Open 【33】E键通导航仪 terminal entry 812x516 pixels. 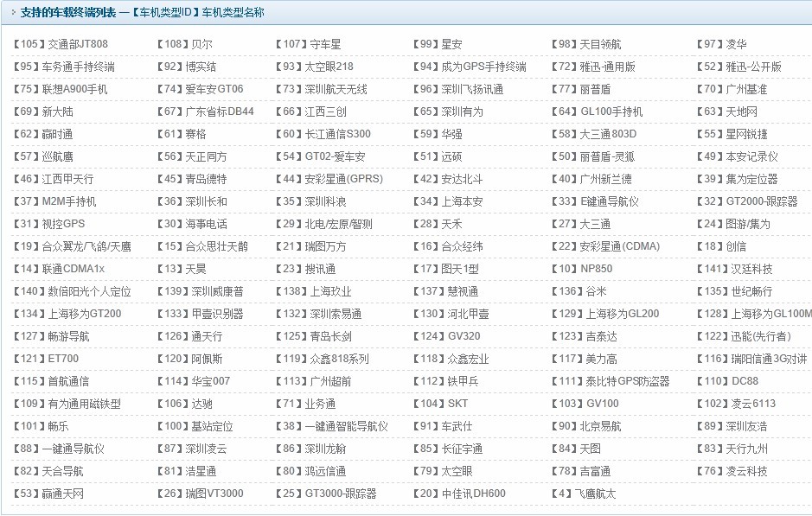coord(595,201)
